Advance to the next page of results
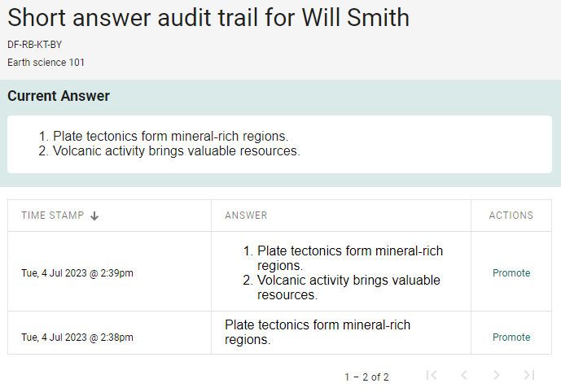Image resolution: width=561 pixels, height=392 pixels. pyautogui.click(x=497, y=375)
